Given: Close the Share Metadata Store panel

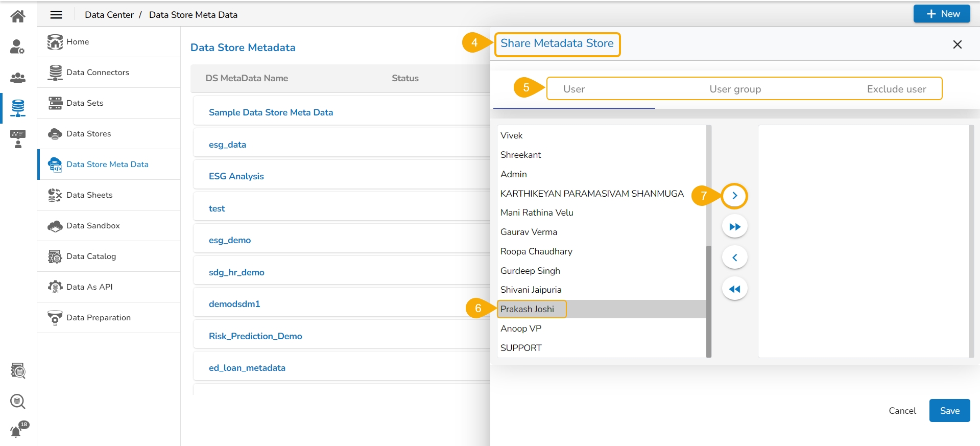Looking at the screenshot, I should [957, 44].
